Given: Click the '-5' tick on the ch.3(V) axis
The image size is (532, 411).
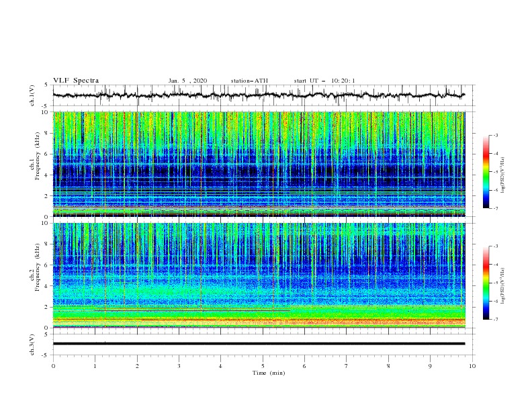Looking at the screenshot, I should click(46, 355).
